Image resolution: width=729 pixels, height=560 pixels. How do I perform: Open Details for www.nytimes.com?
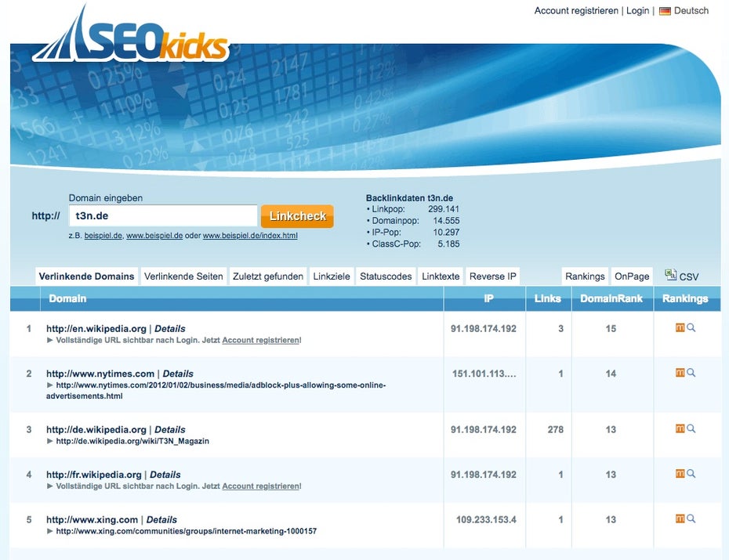pyautogui.click(x=178, y=374)
